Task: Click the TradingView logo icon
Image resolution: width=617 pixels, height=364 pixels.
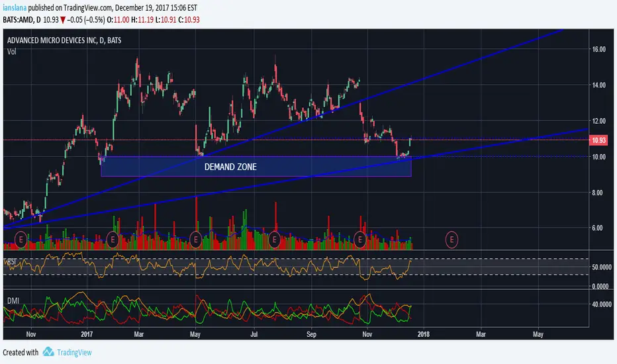Action: tap(48, 351)
